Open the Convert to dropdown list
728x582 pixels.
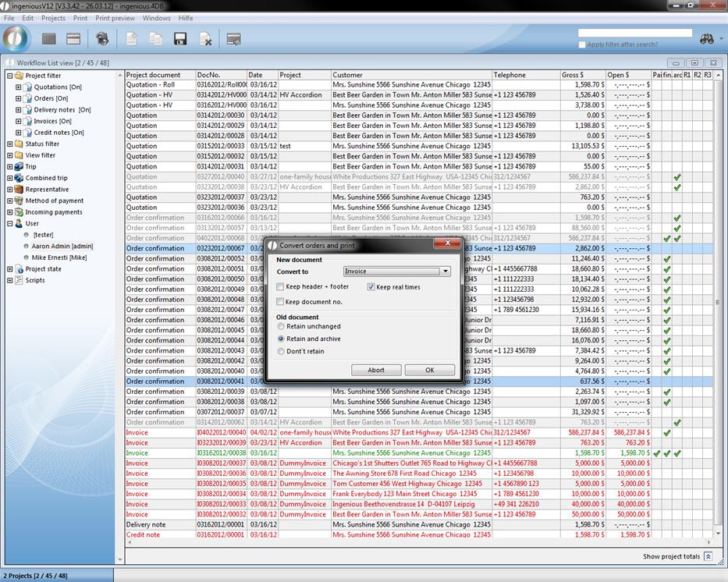(446, 271)
